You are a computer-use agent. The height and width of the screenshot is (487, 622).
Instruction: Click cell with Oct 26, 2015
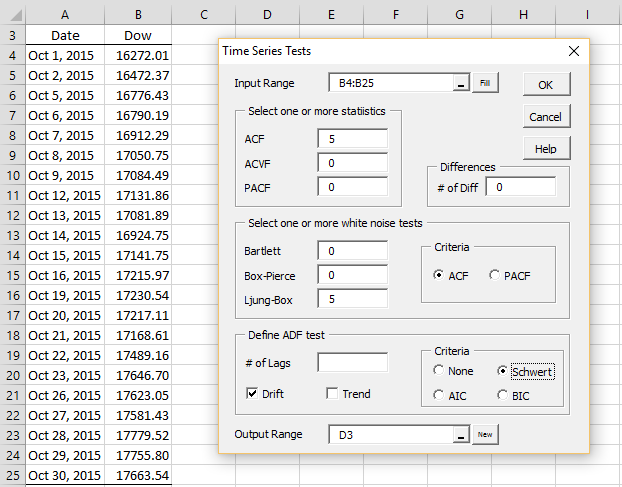(65, 395)
